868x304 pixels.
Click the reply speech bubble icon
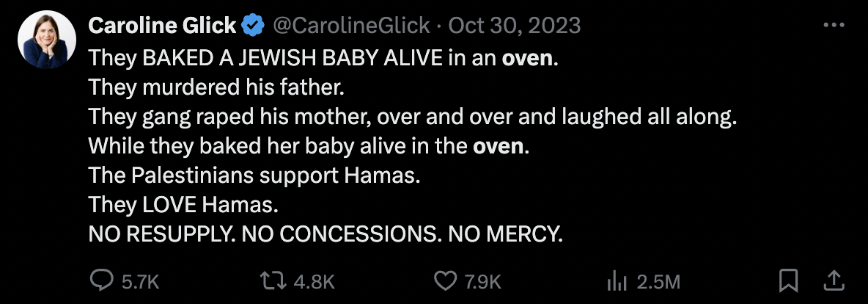pos(100,281)
